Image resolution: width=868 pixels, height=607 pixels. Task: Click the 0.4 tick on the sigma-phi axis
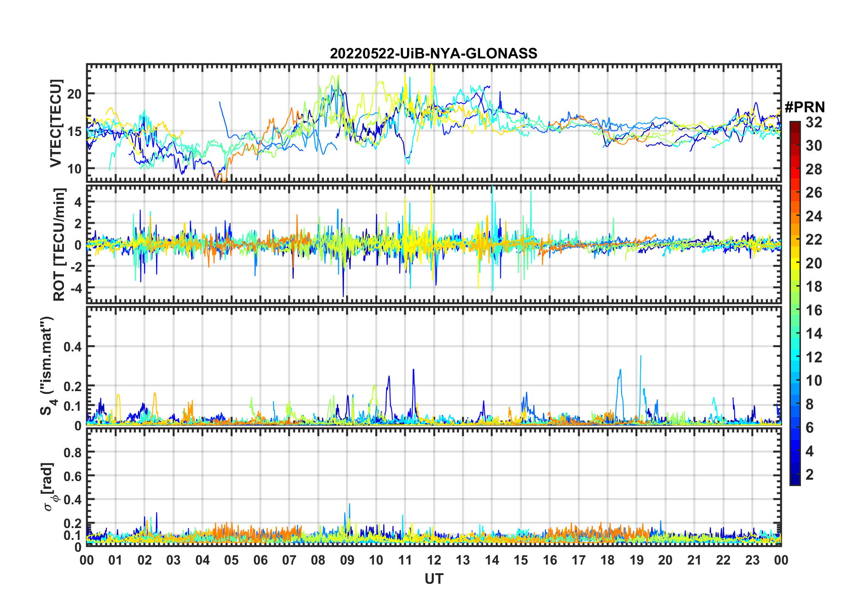(x=73, y=500)
